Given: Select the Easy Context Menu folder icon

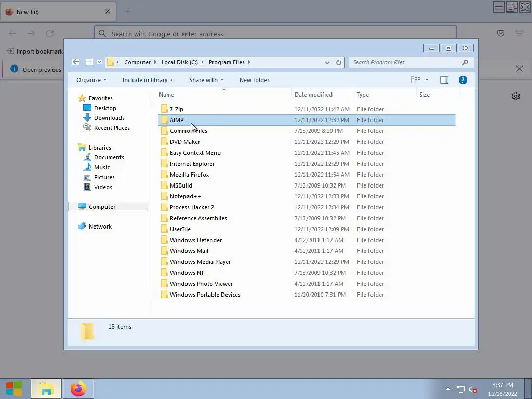Looking at the screenshot, I should click(164, 153).
